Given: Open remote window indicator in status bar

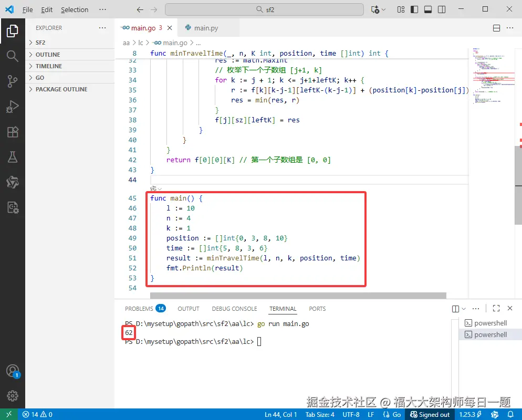Looking at the screenshot, I should (x=9, y=414).
